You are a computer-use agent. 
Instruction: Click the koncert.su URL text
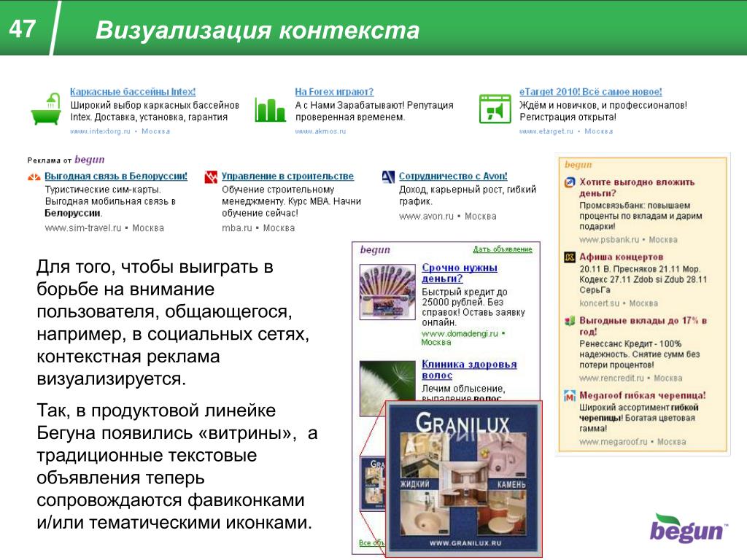[x=600, y=303]
